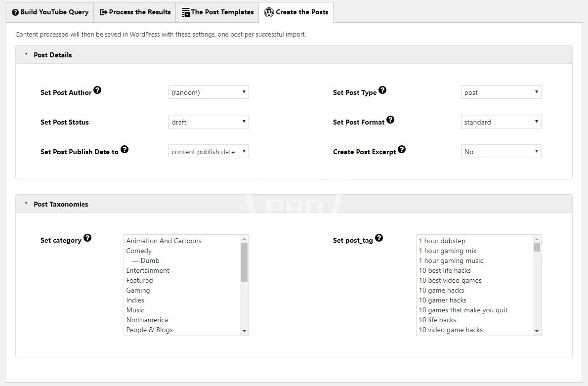Click help icon next to Create Post Excerpt
588x386 pixels.
point(402,149)
